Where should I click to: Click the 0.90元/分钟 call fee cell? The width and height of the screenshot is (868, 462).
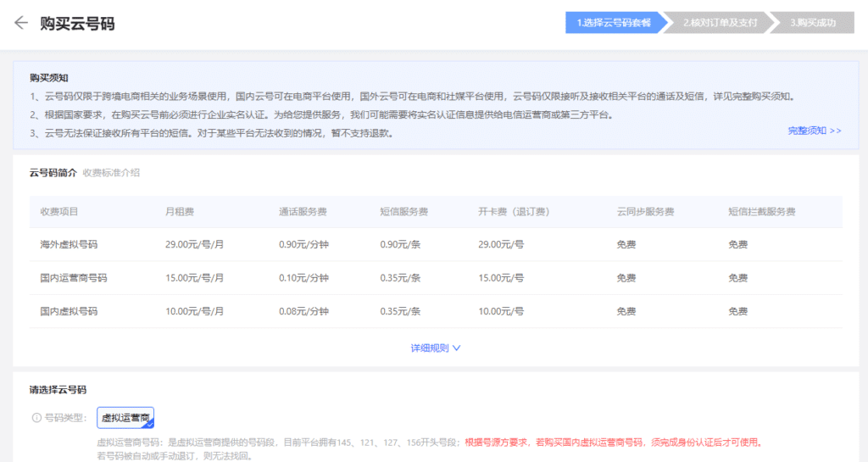(303, 244)
